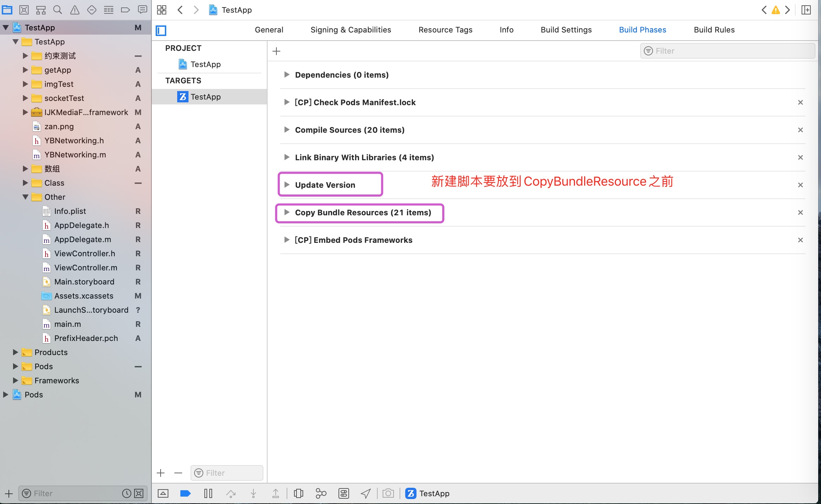Switch to the Info tab
The height and width of the screenshot is (504, 821).
pos(507,30)
